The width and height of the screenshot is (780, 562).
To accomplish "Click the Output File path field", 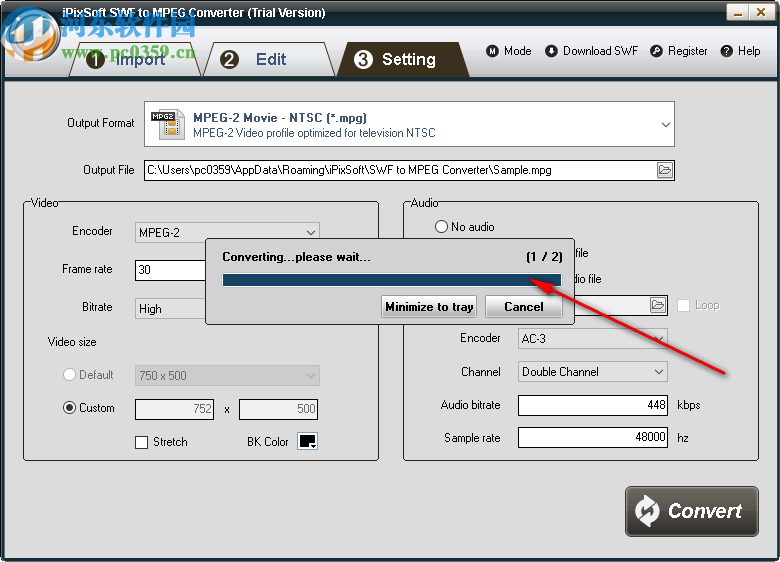I will (x=400, y=170).
